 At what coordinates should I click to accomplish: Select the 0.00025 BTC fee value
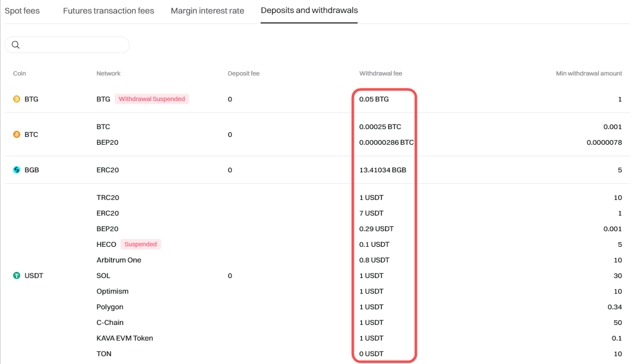(380, 127)
